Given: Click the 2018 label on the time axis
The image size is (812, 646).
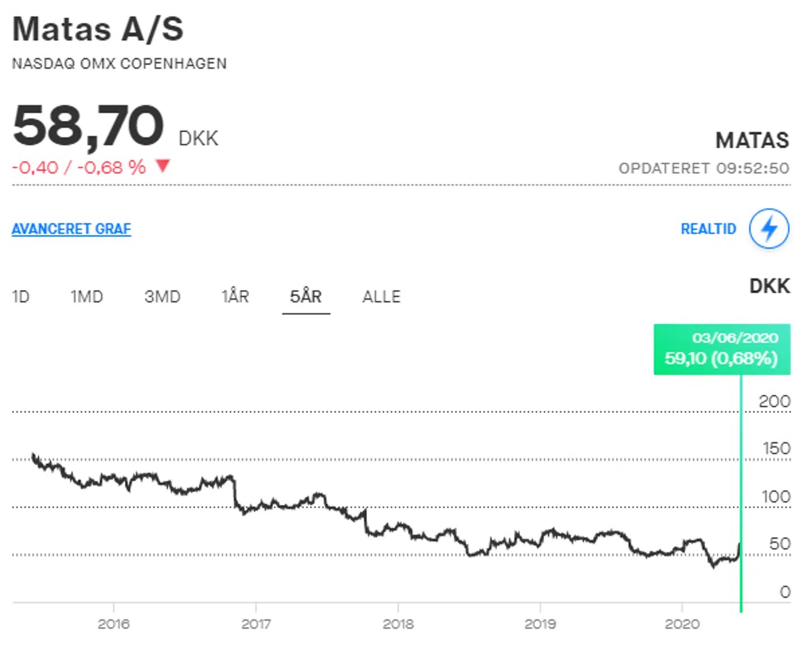Looking at the screenshot, I should (398, 624).
